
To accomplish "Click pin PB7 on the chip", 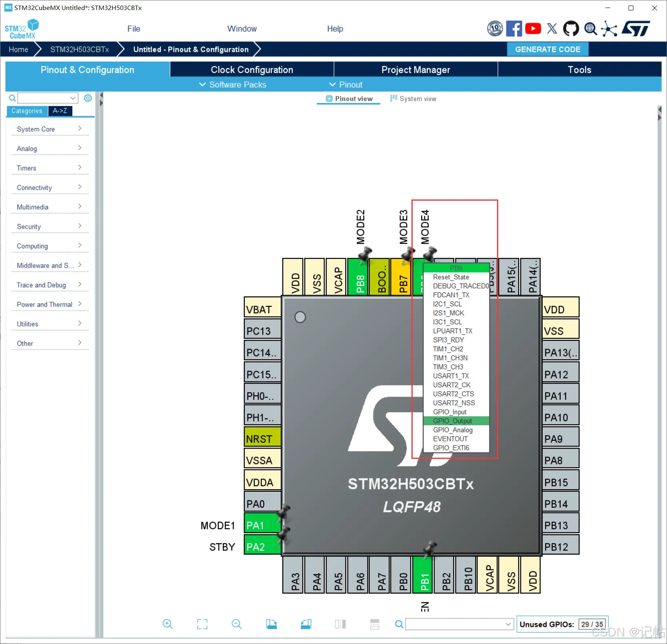I will tap(401, 276).
